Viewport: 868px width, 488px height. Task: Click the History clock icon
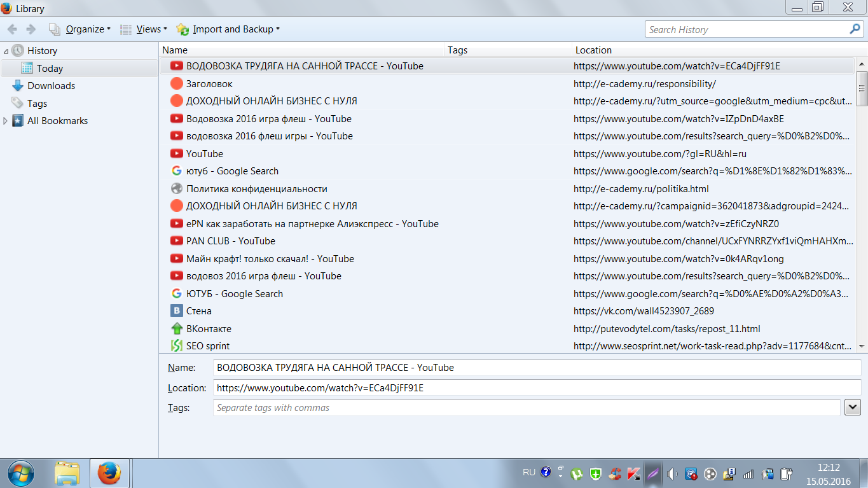point(17,51)
